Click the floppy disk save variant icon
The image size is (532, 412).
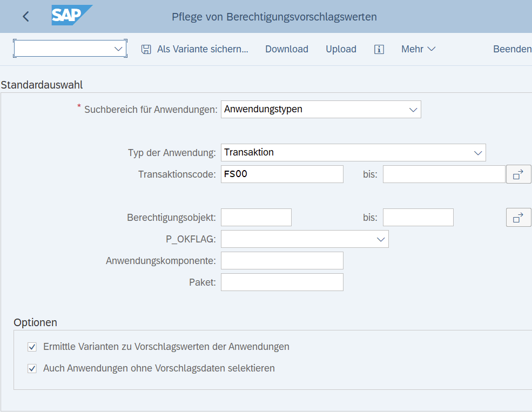pyautogui.click(x=146, y=49)
